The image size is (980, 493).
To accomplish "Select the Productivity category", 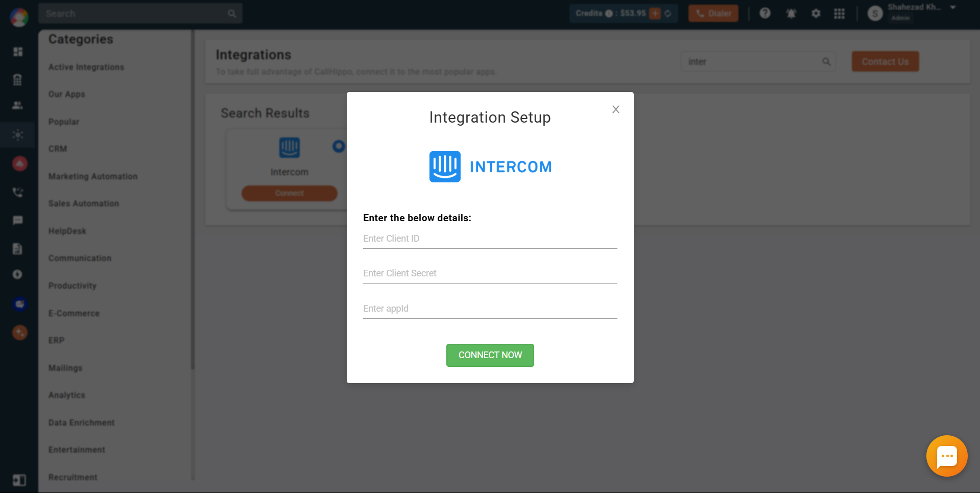I will tap(73, 286).
